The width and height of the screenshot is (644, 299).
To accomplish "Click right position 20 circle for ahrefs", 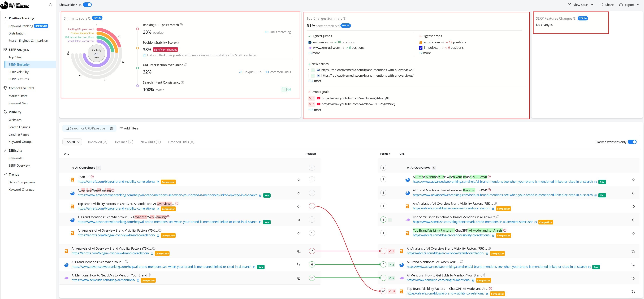I will click(x=383, y=291).
